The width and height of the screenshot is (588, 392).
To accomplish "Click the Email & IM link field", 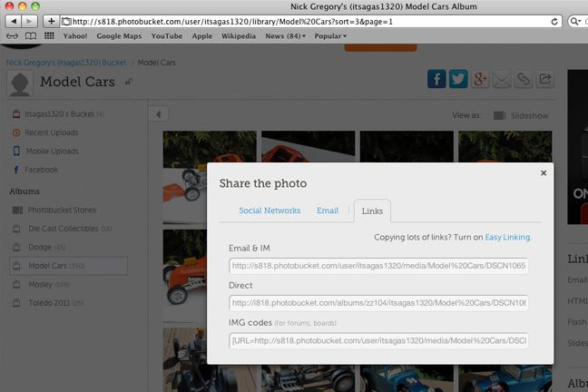I will (x=379, y=266).
